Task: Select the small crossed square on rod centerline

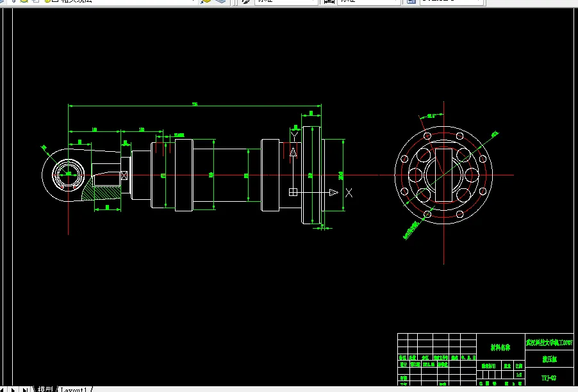Action: (124, 176)
